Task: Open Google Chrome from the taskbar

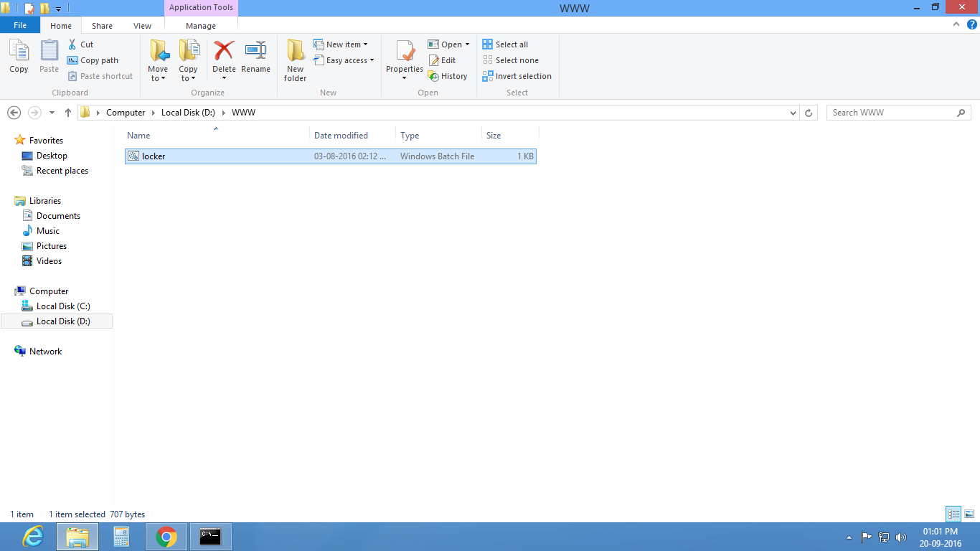Action: (166, 536)
